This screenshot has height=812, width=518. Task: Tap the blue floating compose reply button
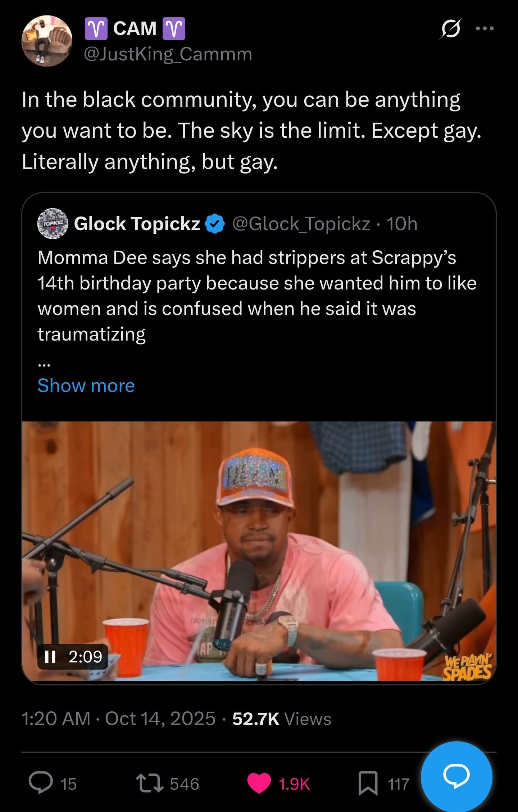tap(456, 776)
